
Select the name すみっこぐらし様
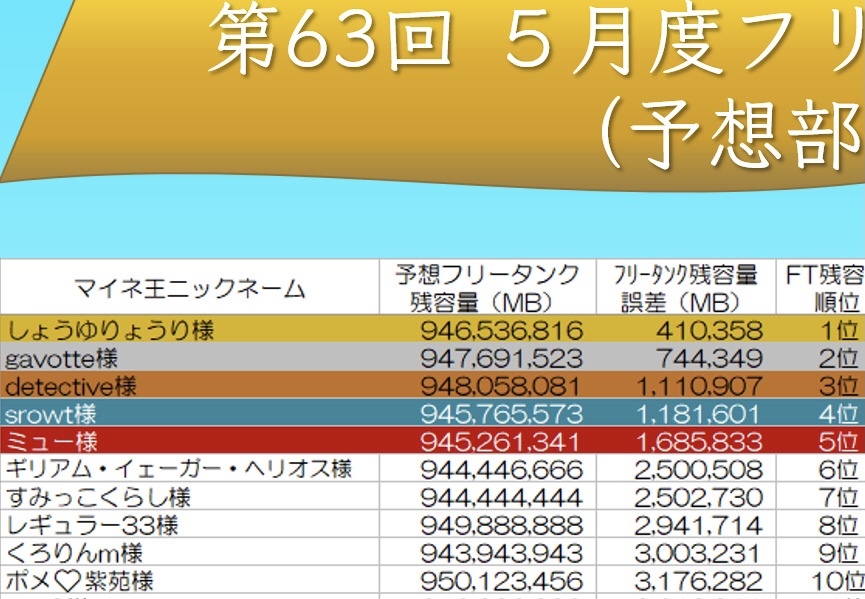(98, 497)
